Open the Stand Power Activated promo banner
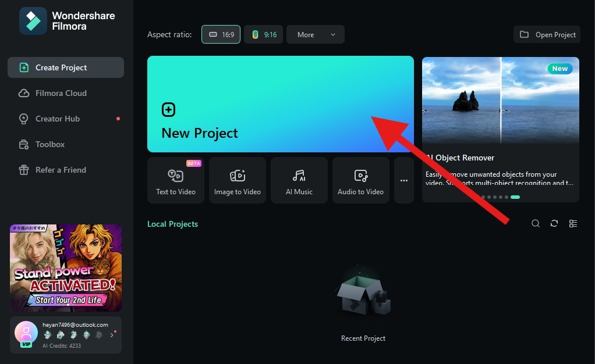595x364 pixels. (x=66, y=268)
